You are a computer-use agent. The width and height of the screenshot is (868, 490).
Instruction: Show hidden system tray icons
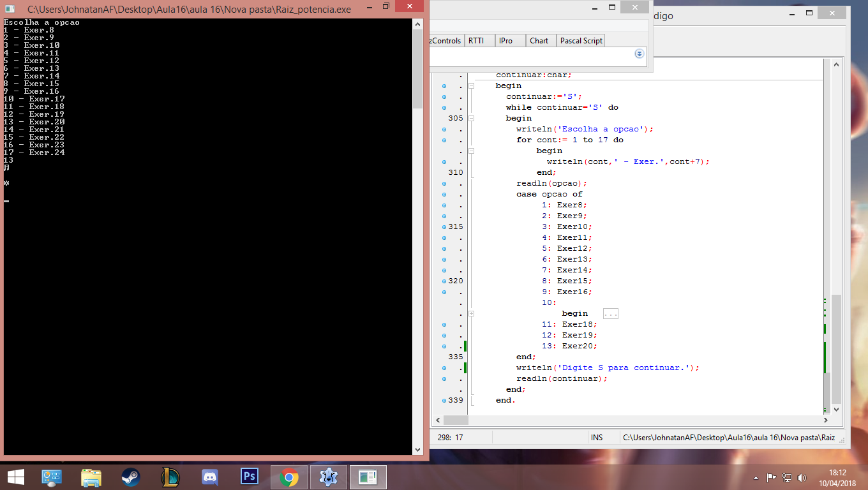click(x=756, y=477)
